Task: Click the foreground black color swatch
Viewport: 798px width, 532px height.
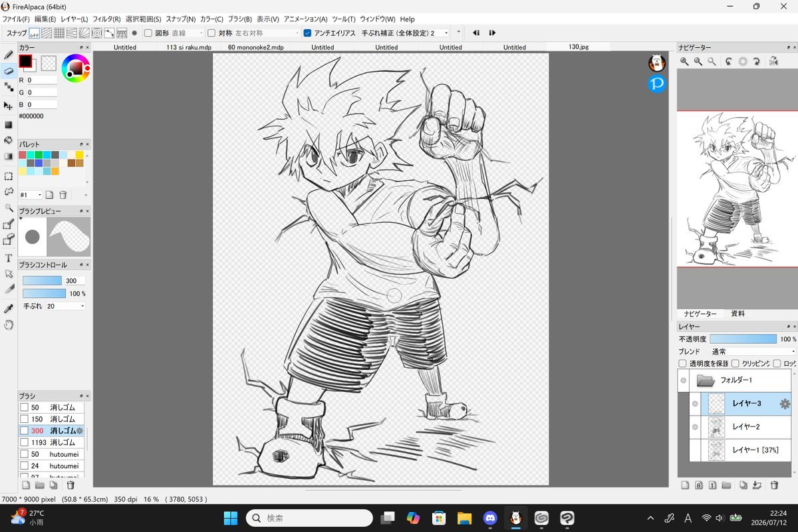Action: 25,62
